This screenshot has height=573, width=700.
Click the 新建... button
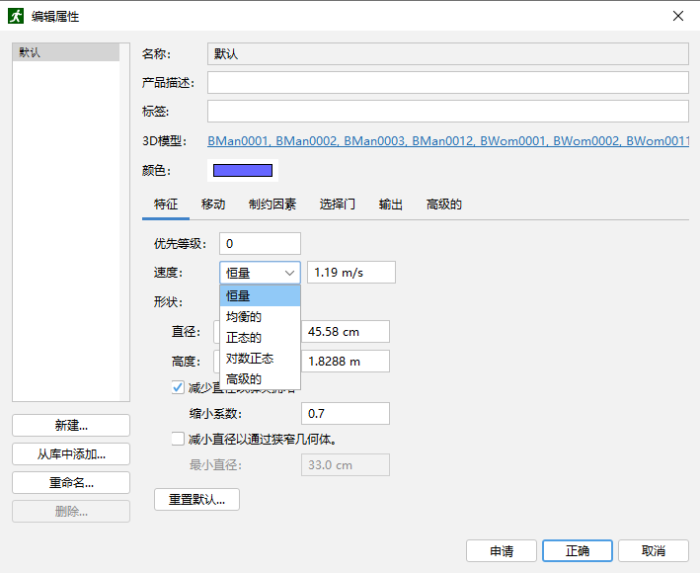click(x=71, y=425)
